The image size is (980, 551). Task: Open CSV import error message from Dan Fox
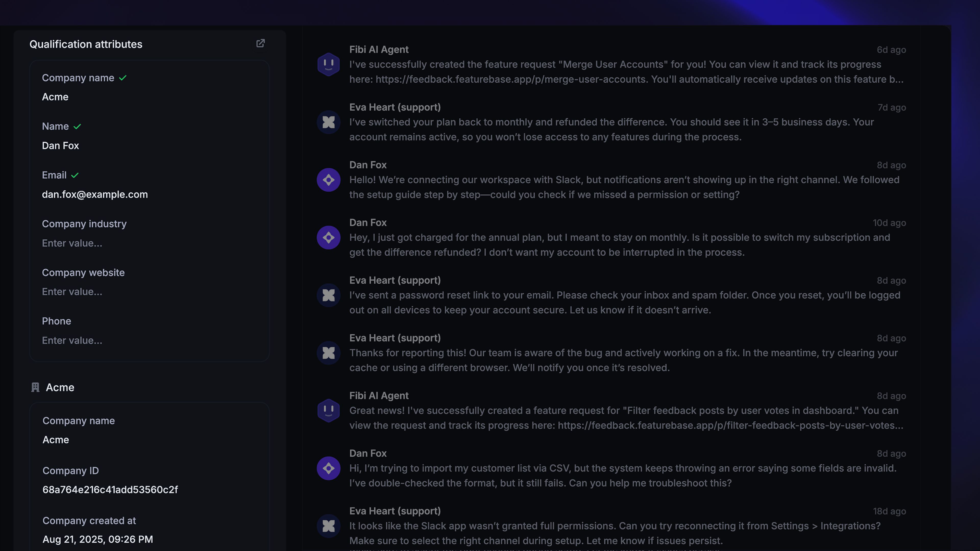[623, 475]
